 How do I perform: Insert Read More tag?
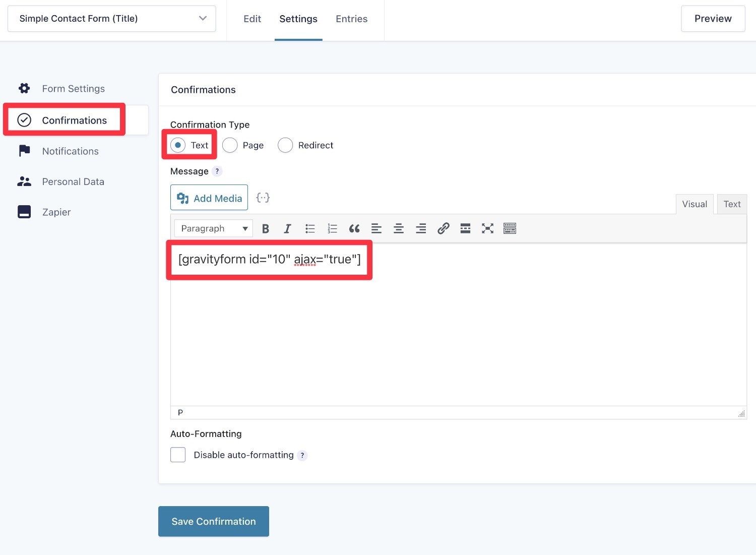[465, 229]
